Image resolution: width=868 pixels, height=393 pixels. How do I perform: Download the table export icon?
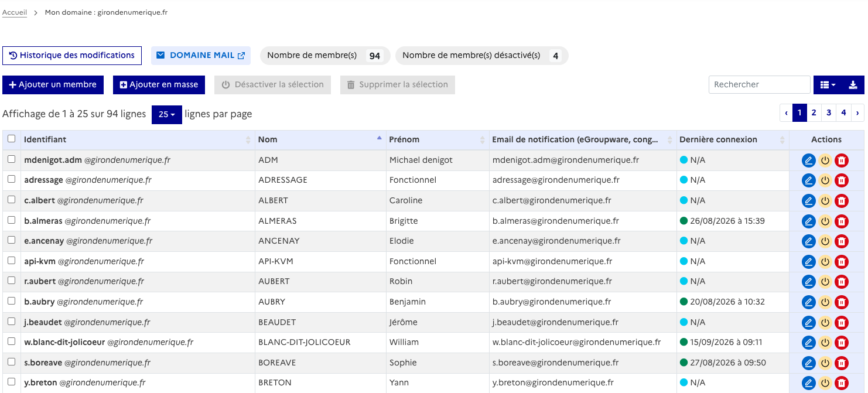pos(853,85)
